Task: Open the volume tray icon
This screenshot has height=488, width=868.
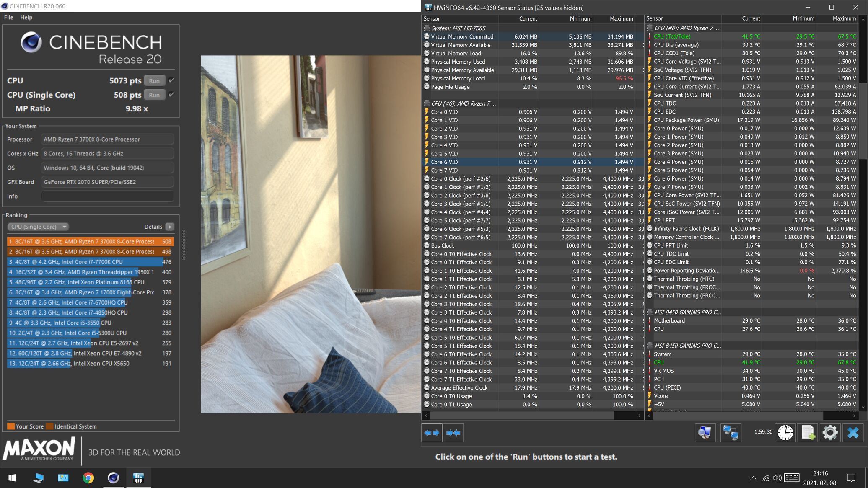Action: [x=777, y=478]
